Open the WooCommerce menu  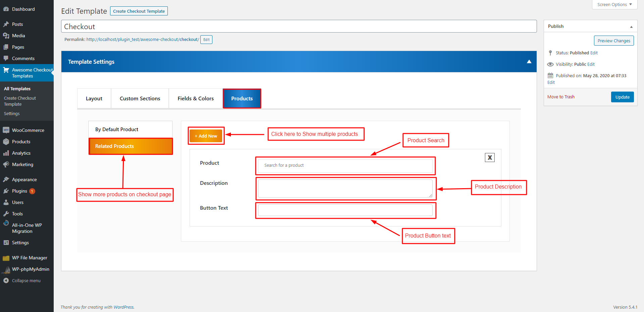coord(27,130)
